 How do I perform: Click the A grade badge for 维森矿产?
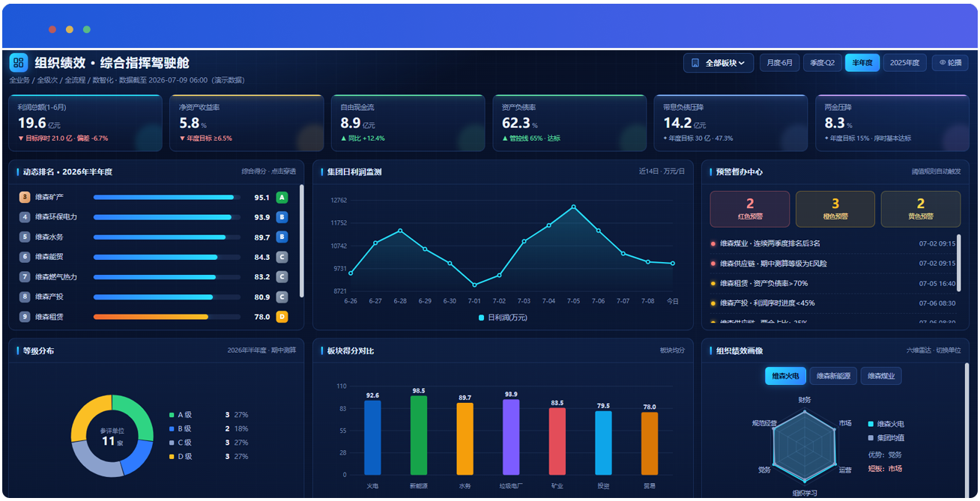click(282, 198)
